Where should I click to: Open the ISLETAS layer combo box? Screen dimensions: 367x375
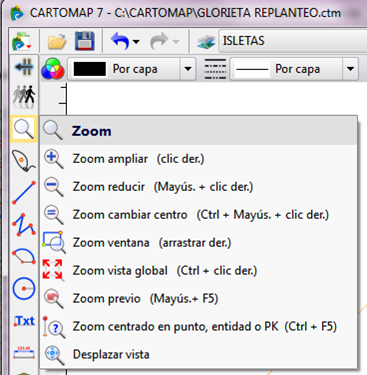[x=293, y=41]
